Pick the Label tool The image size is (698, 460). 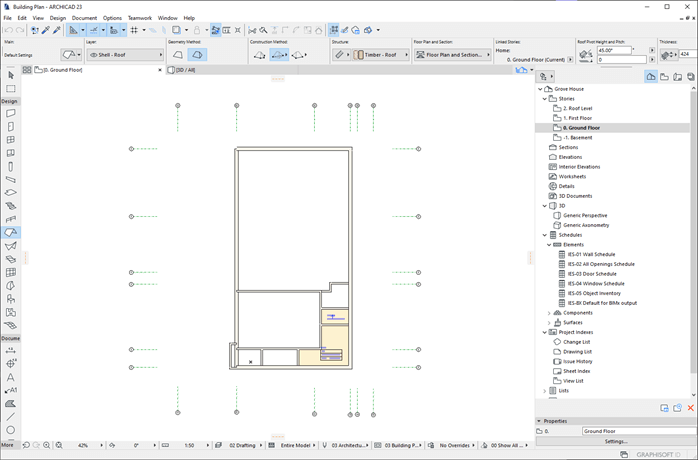click(x=11, y=390)
